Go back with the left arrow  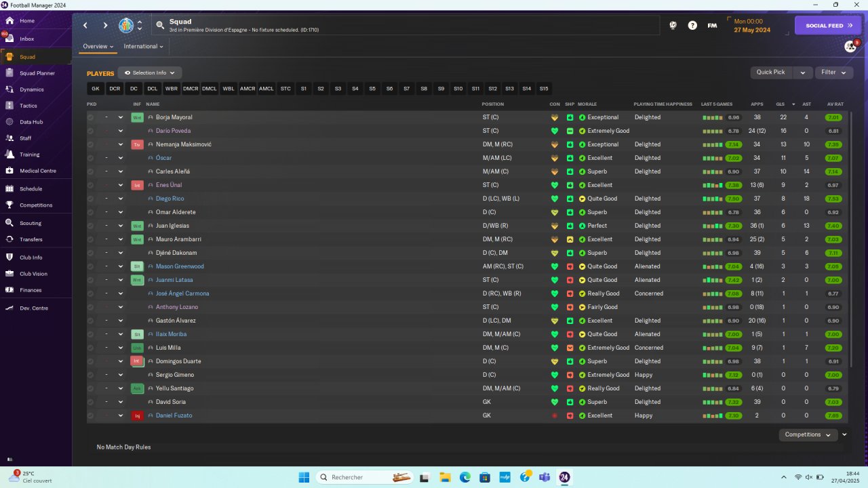coord(85,26)
